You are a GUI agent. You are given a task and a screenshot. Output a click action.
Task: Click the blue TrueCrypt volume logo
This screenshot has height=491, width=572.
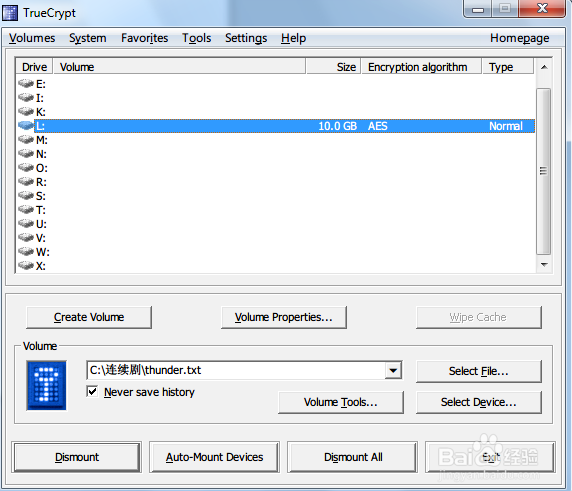(x=46, y=386)
